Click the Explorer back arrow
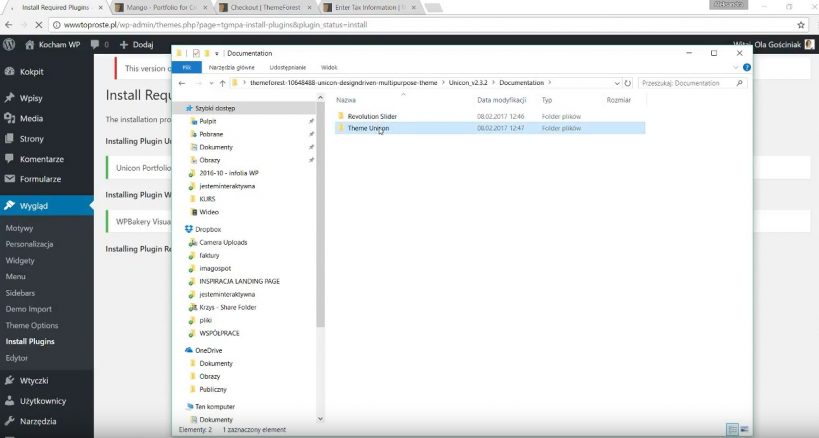Viewport: 819px width, 438px height. click(x=182, y=83)
